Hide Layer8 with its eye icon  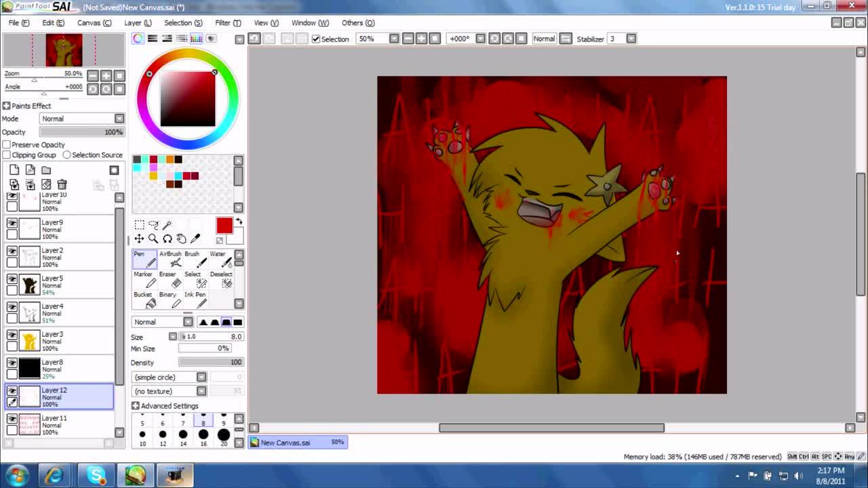click(12, 363)
